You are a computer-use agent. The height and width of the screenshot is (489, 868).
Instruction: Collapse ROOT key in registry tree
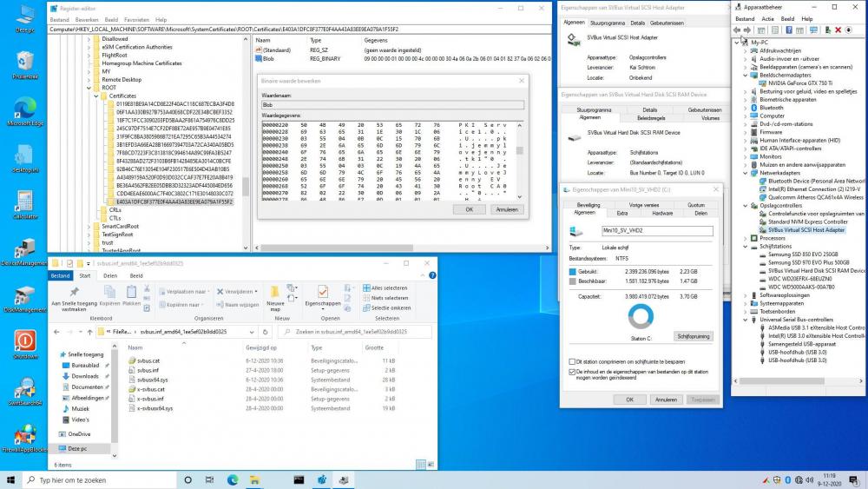(89, 88)
